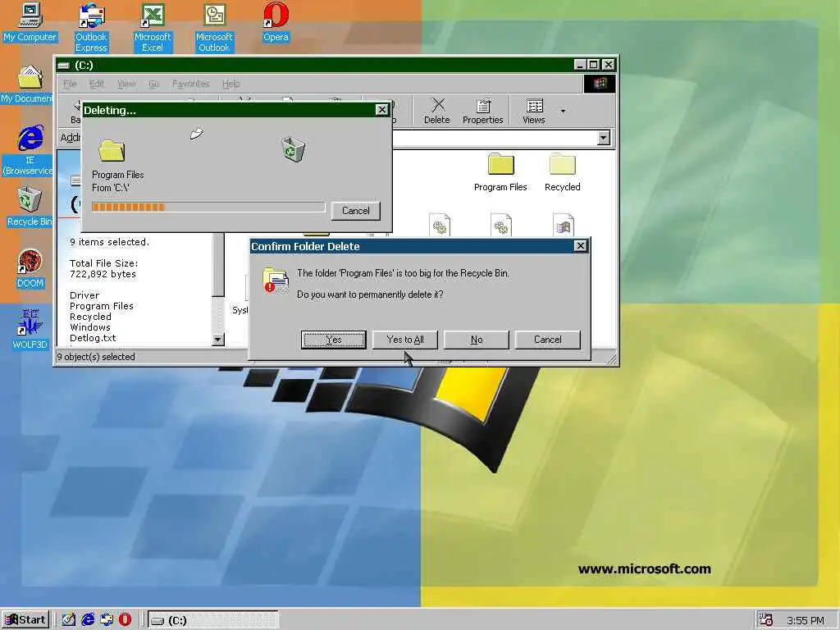Click 'Driver' in the selected items list
840x630 pixels.
tap(84, 295)
